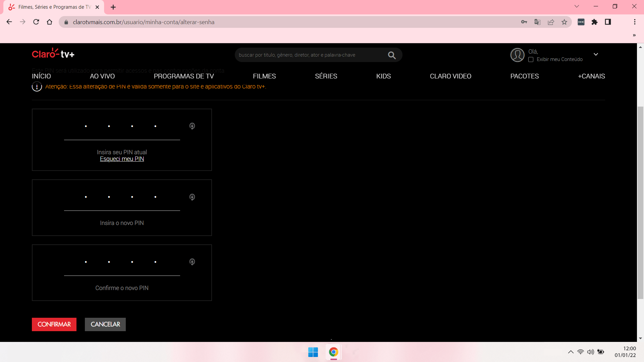Image resolution: width=644 pixels, height=362 pixels.
Task: Open PACOTES section
Action: pos(525,76)
